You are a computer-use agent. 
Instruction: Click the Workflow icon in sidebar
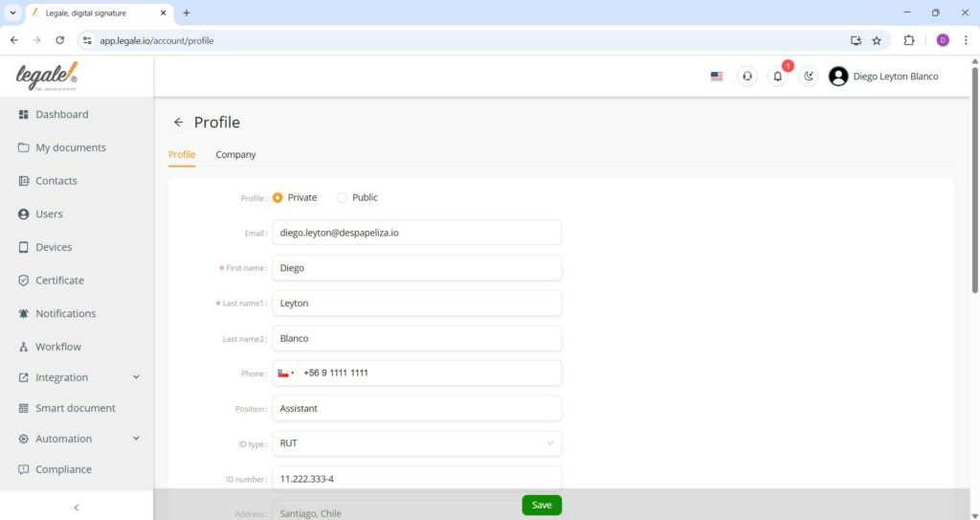[x=23, y=347]
